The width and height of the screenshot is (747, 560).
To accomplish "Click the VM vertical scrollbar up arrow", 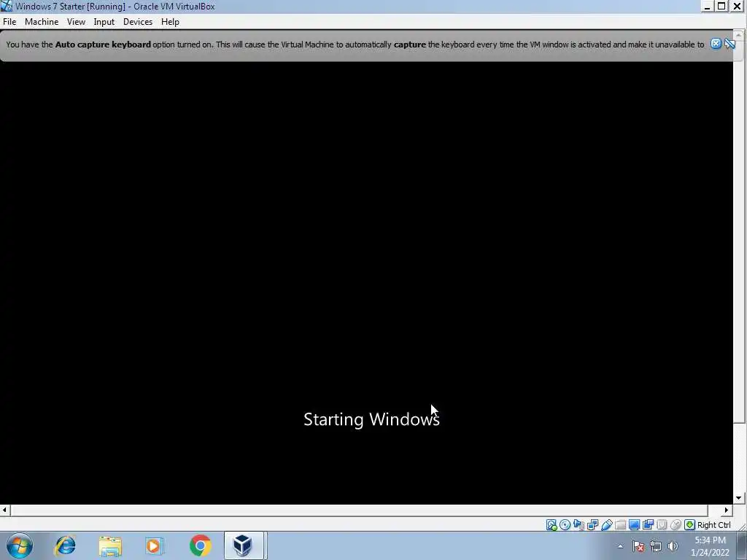I will point(739,34).
